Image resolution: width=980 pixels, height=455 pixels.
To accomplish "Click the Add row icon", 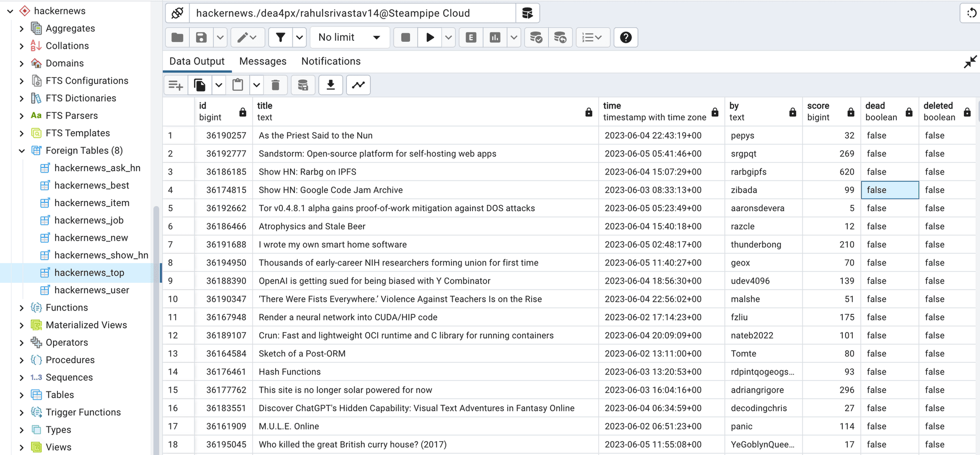I will coord(176,85).
